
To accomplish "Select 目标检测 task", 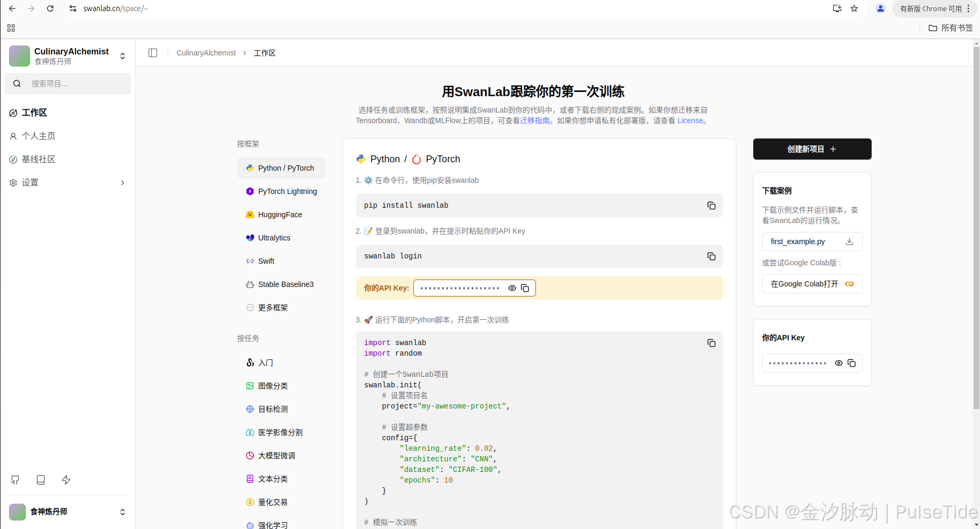I will 281,409.
